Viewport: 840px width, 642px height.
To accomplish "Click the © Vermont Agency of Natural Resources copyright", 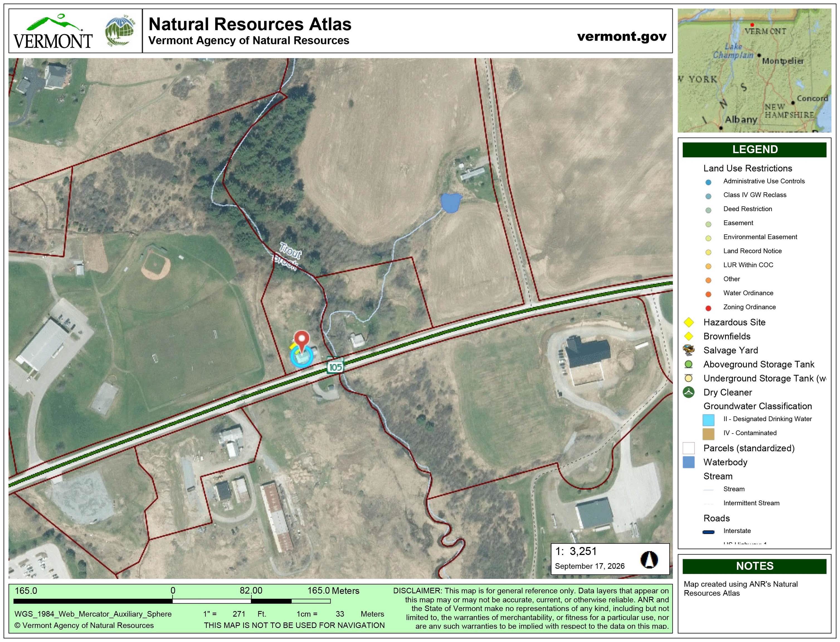I will tap(84, 625).
